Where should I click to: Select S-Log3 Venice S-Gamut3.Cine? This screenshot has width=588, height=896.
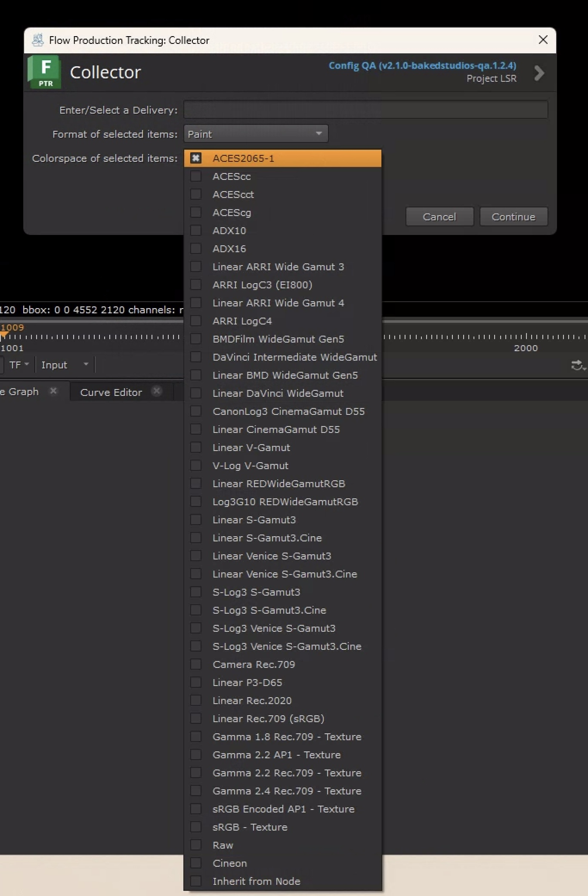[x=283, y=646]
